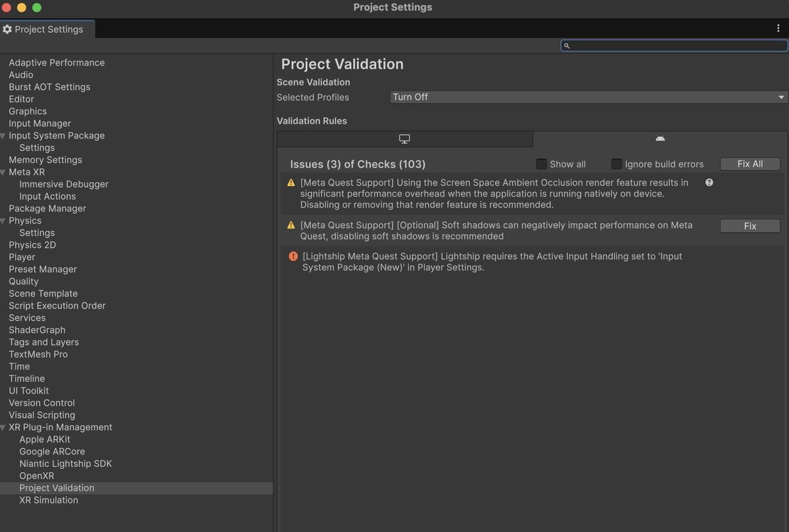Click the Issues (3) of Checks (103) heading
789x532 pixels.
pyautogui.click(x=358, y=164)
